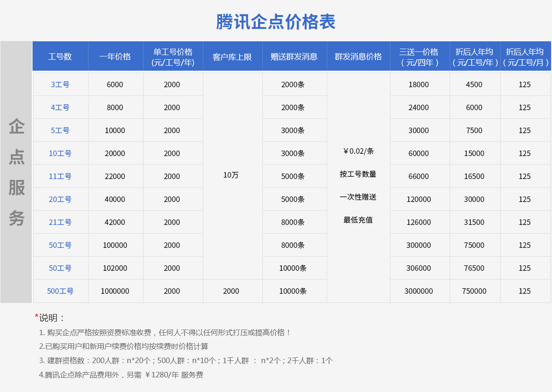The height and width of the screenshot is (392, 552).
Task: Click the 群发消息价格 column header
Action: click(358, 56)
